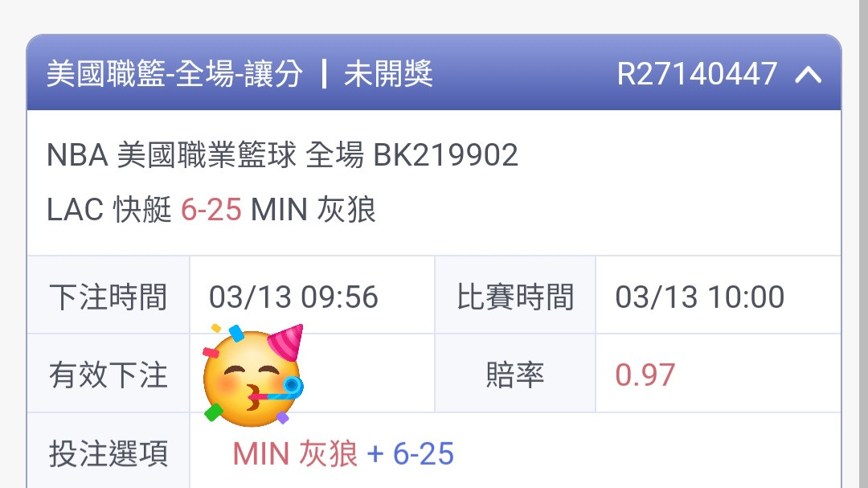Click the party face emoji sticker

pos(253,374)
